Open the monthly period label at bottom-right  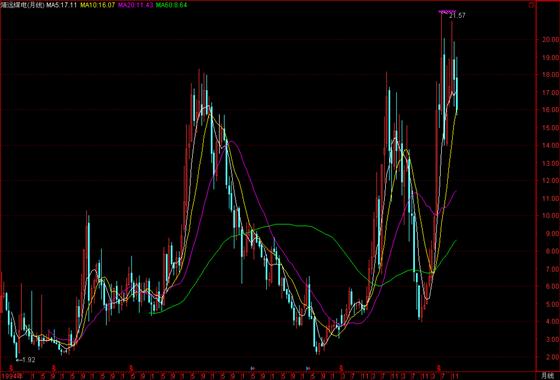click(546, 375)
